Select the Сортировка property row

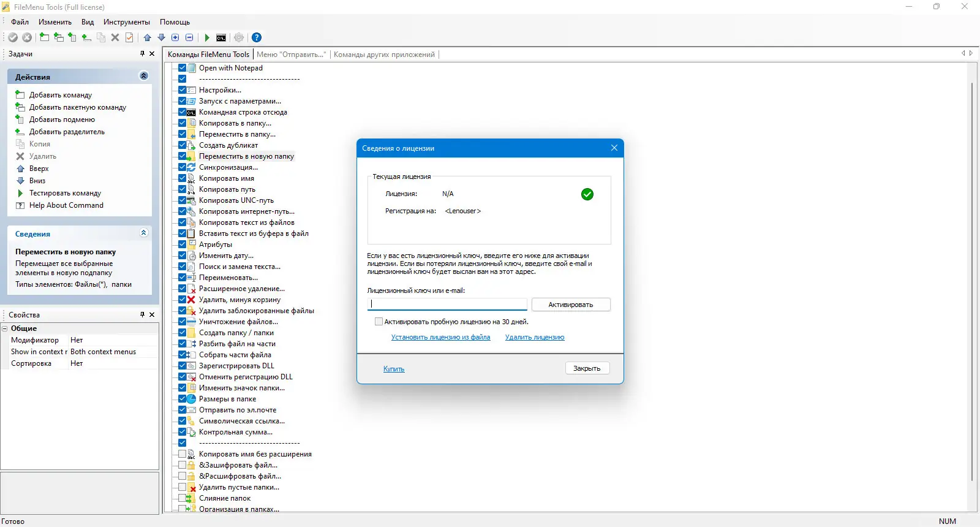point(80,363)
